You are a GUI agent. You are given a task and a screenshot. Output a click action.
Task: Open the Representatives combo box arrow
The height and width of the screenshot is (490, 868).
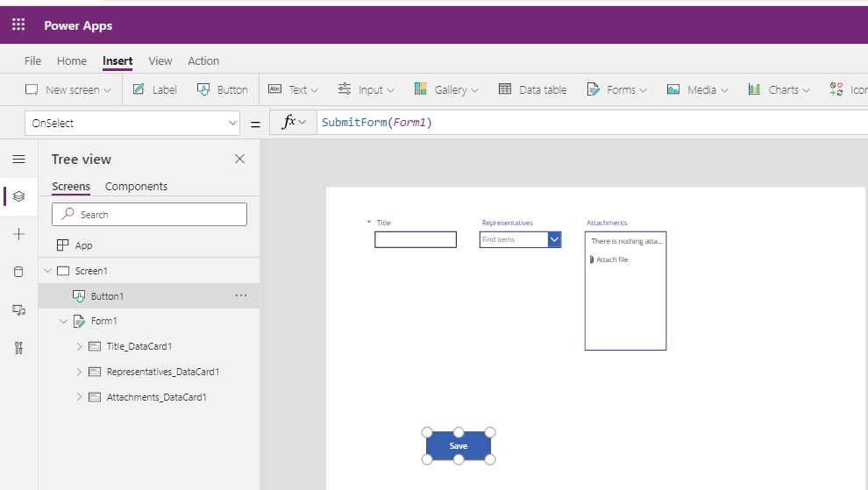(554, 239)
